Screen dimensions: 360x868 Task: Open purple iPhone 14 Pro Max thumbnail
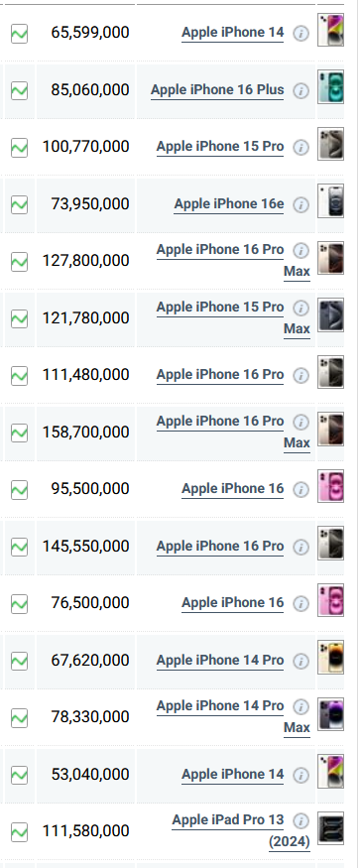(x=330, y=714)
